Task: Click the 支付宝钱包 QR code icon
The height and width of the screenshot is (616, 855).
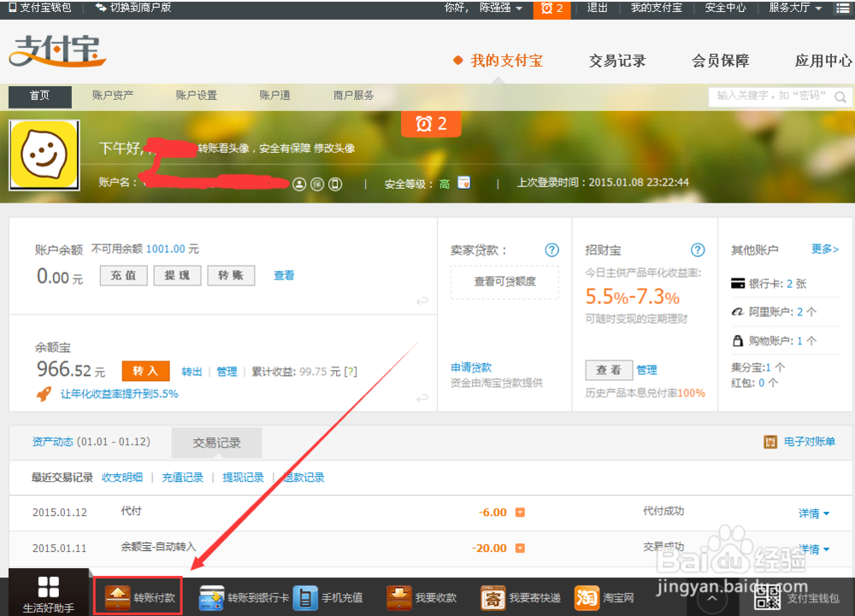Action: (767, 597)
